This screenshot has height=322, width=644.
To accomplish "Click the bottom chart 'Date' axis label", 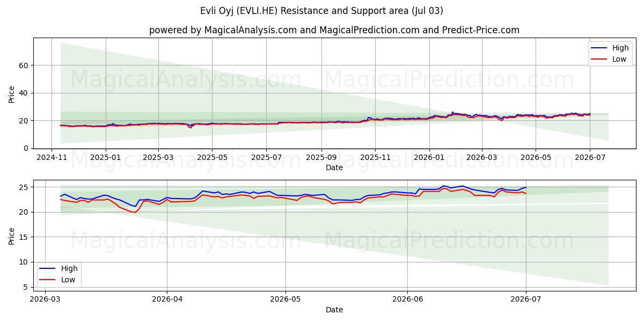I will tap(334, 310).
